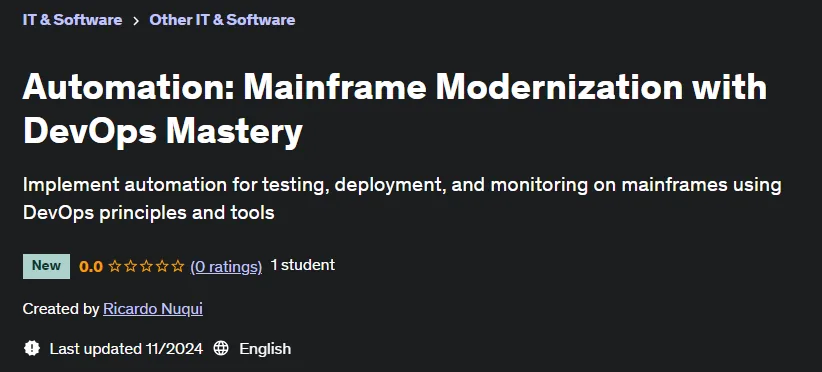Click the Created by label
This screenshot has height=372, width=822.
click(60, 309)
